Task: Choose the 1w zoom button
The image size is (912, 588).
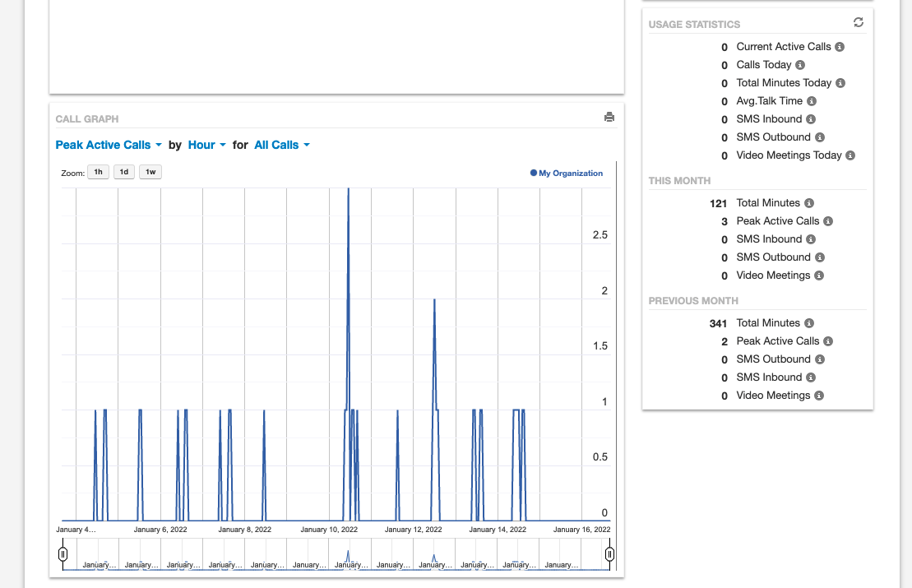Action: point(150,172)
